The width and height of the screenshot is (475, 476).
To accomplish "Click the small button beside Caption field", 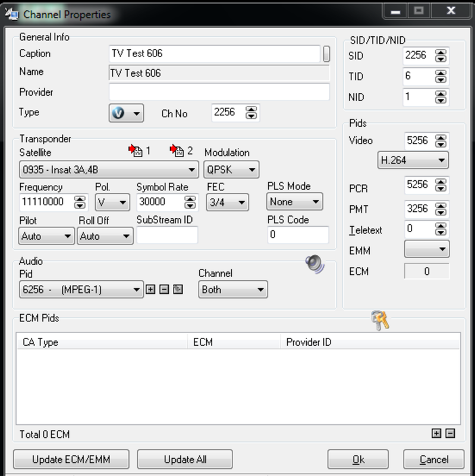I will (x=326, y=54).
